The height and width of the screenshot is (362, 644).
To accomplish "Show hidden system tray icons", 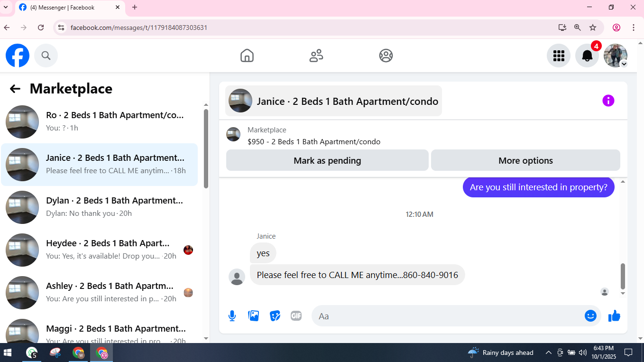I will (549, 353).
